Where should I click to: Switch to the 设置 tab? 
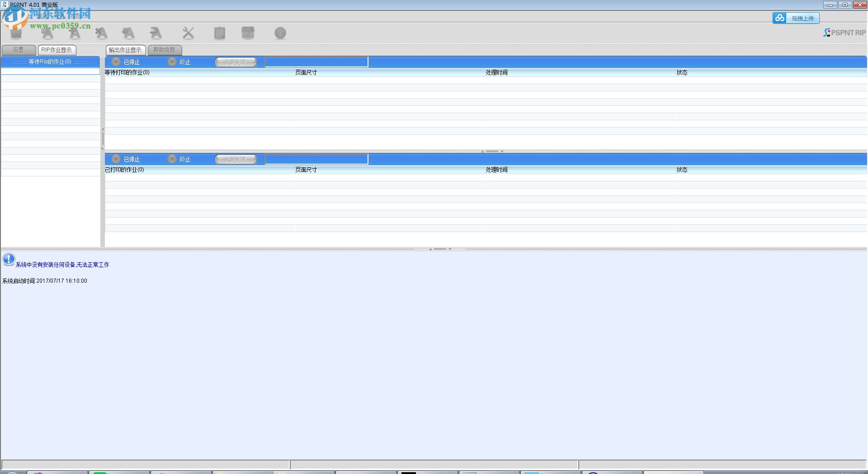coord(19,50)
